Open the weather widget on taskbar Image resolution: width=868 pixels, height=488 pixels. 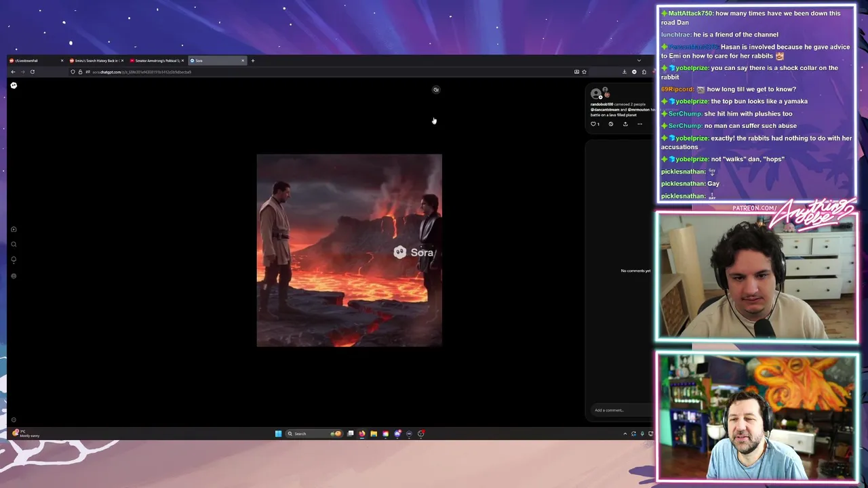pyautogui.click(x=27, y=433)
